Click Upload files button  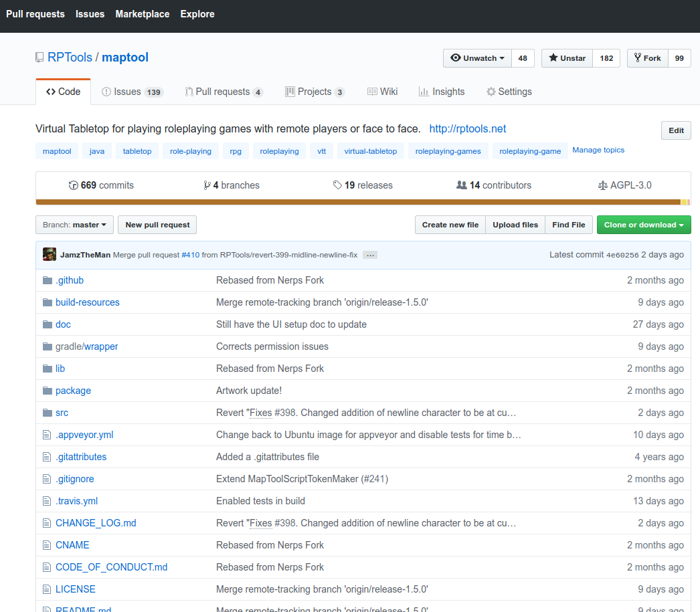(515, 225)
